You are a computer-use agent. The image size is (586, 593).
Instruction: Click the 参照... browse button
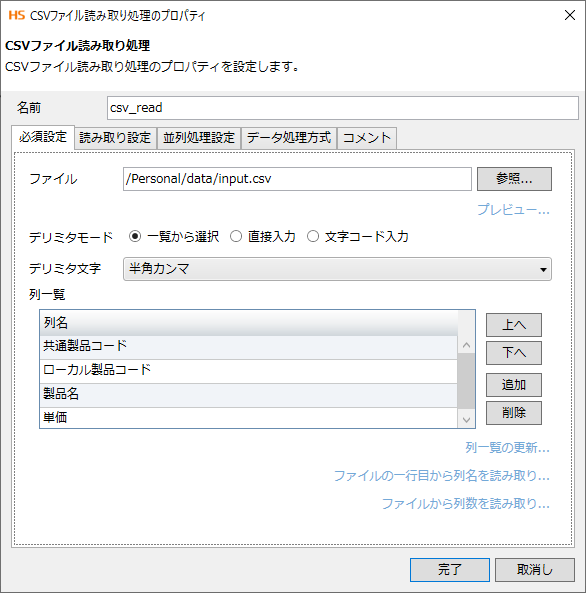coord(514,179)
